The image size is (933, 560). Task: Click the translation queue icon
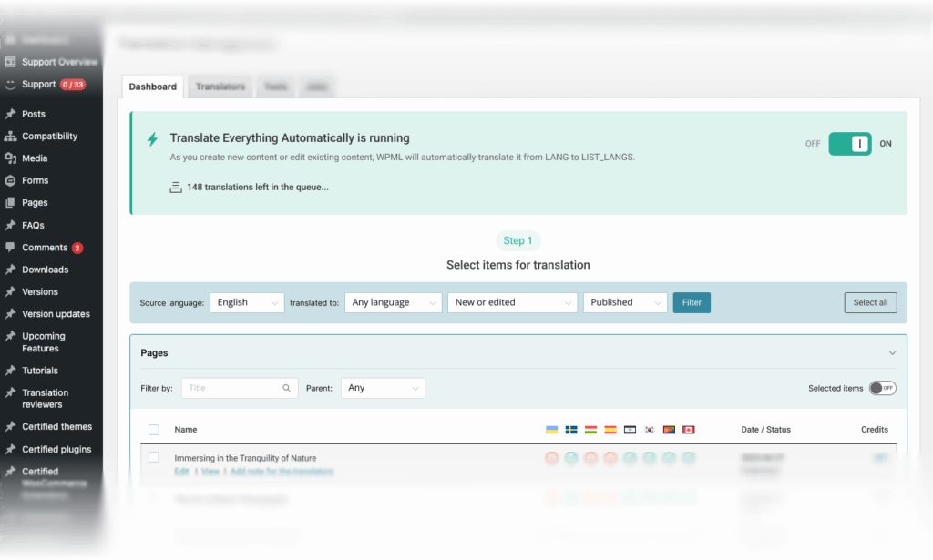176,188
